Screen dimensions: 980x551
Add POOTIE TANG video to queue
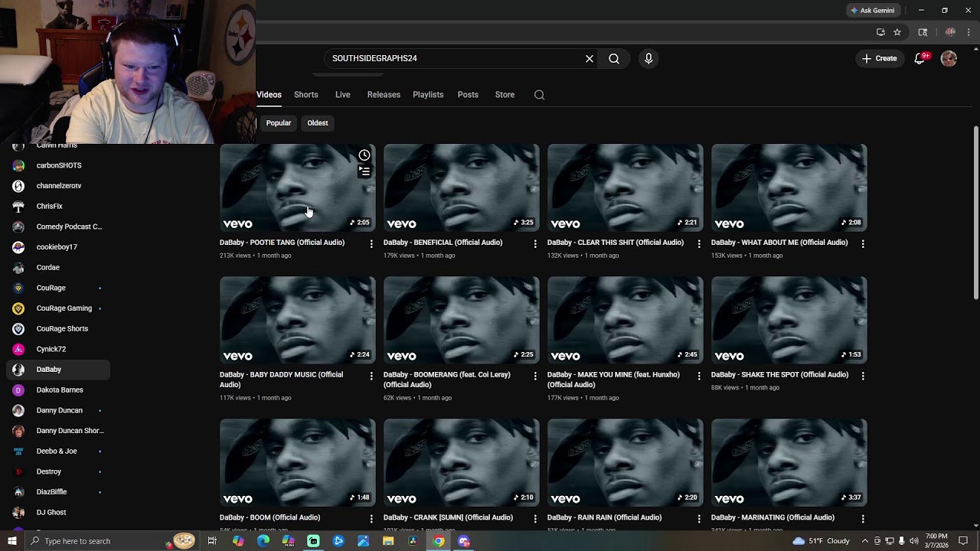364,172
